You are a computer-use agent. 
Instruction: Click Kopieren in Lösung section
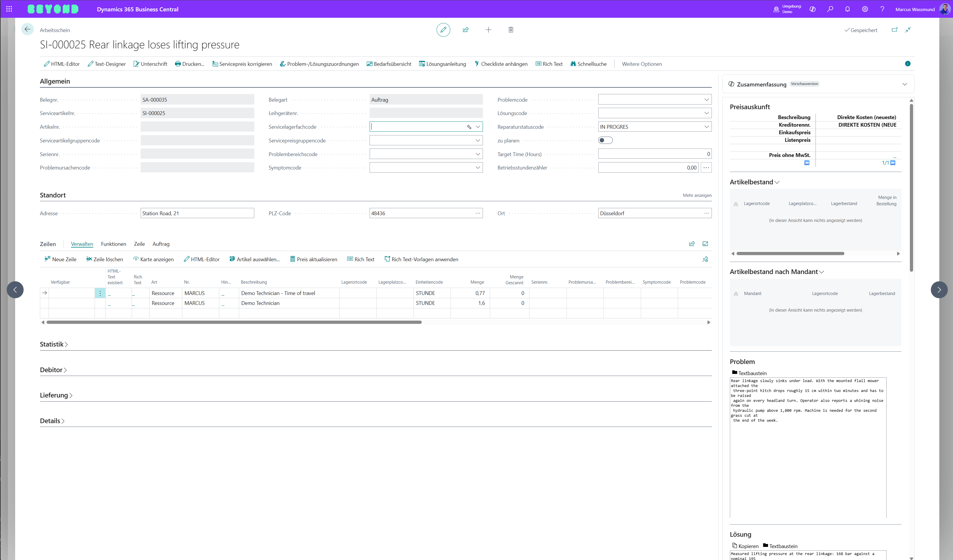tap(745, 546)
